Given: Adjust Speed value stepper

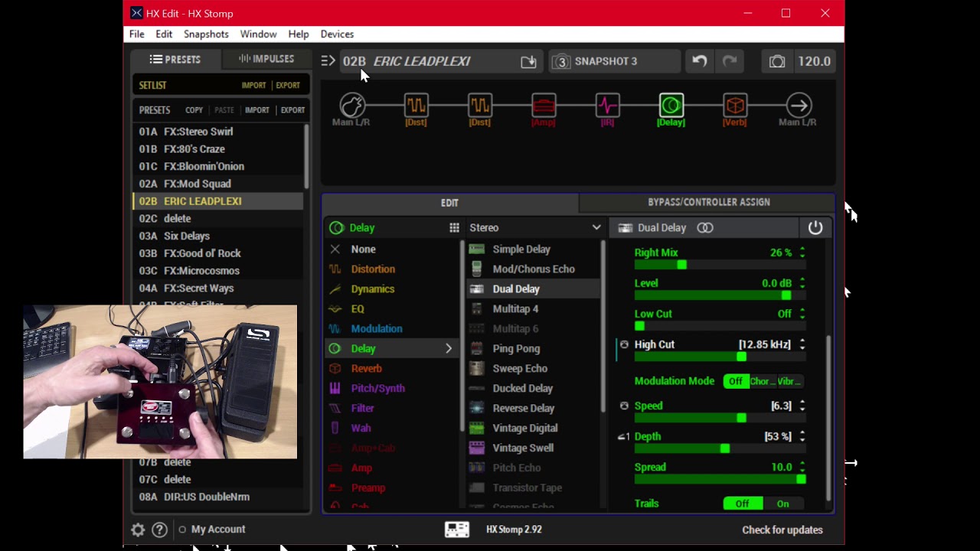Looking at the screenshot, I should coord(802,406).
